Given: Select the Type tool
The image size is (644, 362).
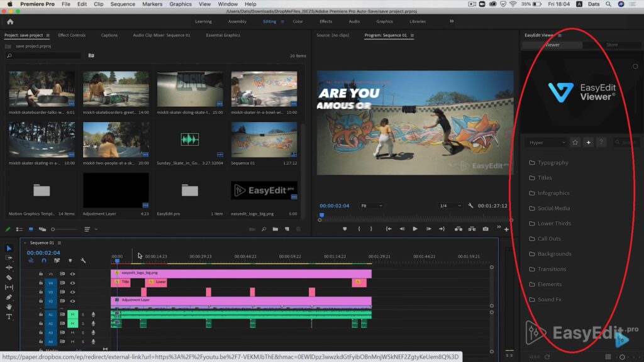Looking at the screenshot, I should (9, 317).
